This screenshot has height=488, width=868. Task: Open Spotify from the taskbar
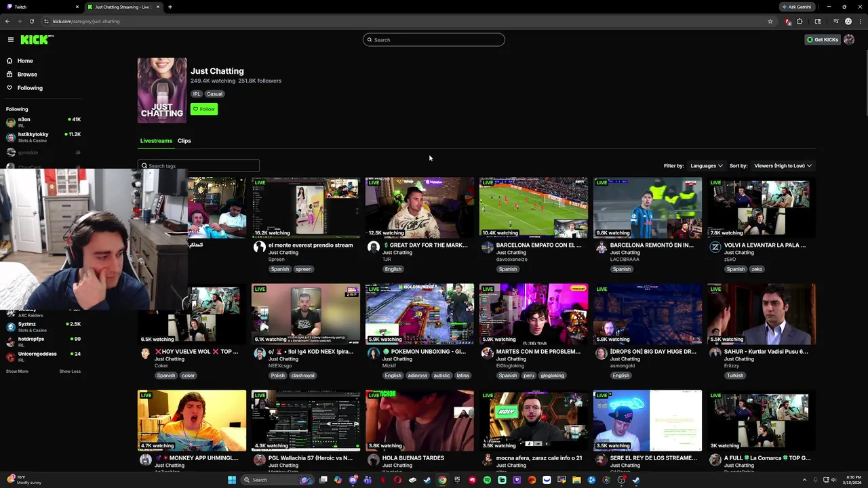click(487, 480)
